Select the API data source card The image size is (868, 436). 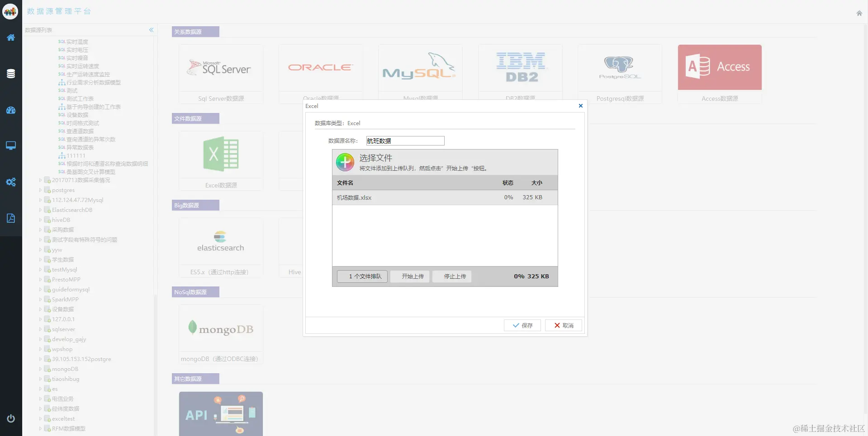pyautogui.click(x=221, y=413)
